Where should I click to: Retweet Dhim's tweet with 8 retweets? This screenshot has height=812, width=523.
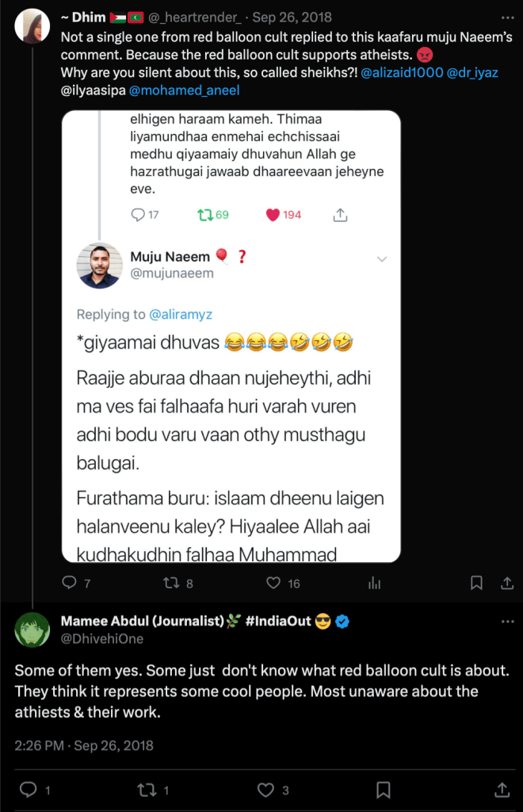point(169,583)
